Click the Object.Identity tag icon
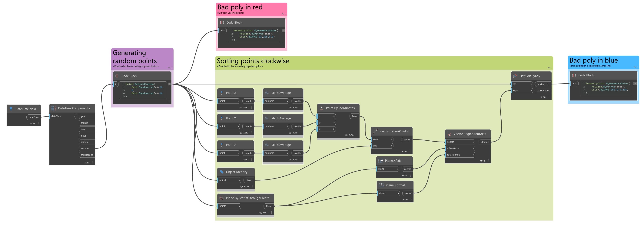 point(221,172)
